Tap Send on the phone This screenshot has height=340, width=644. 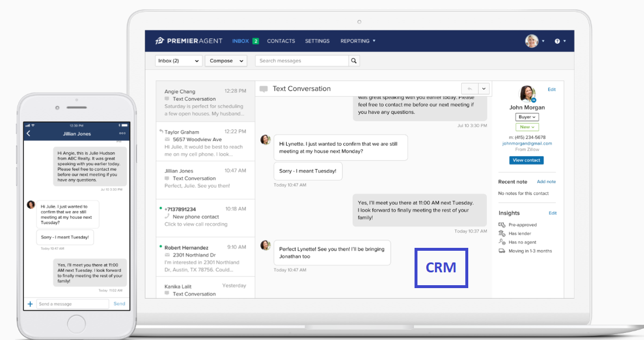pyautogui.click(x=119, y=304)
